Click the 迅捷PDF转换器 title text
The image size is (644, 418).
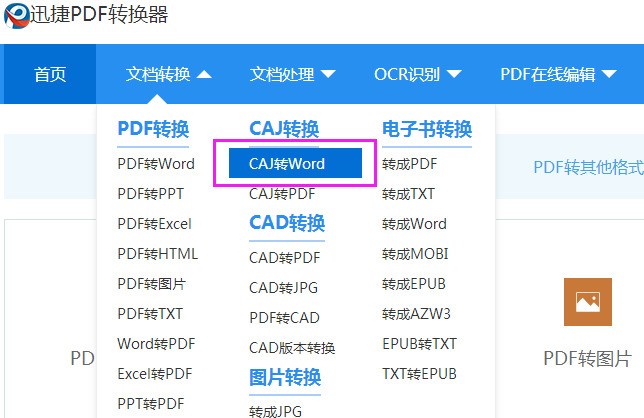tap(99, 15)
